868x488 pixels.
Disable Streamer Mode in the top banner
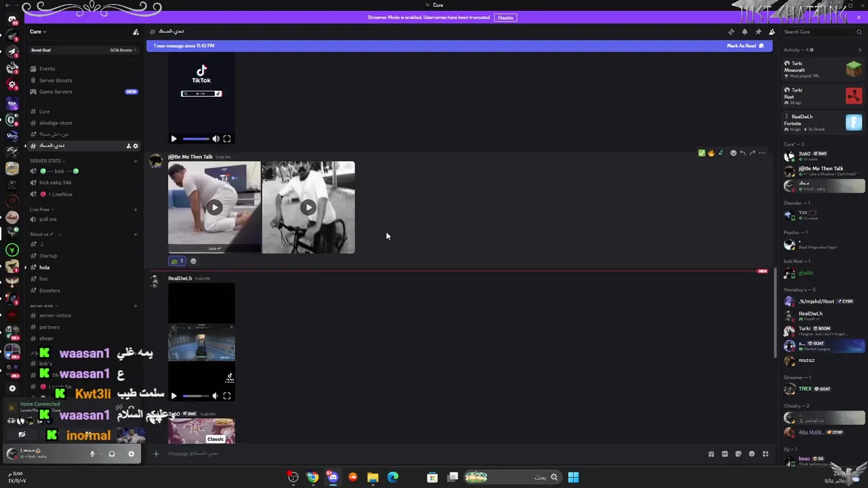pyautogui.click(x=505, y=18)
